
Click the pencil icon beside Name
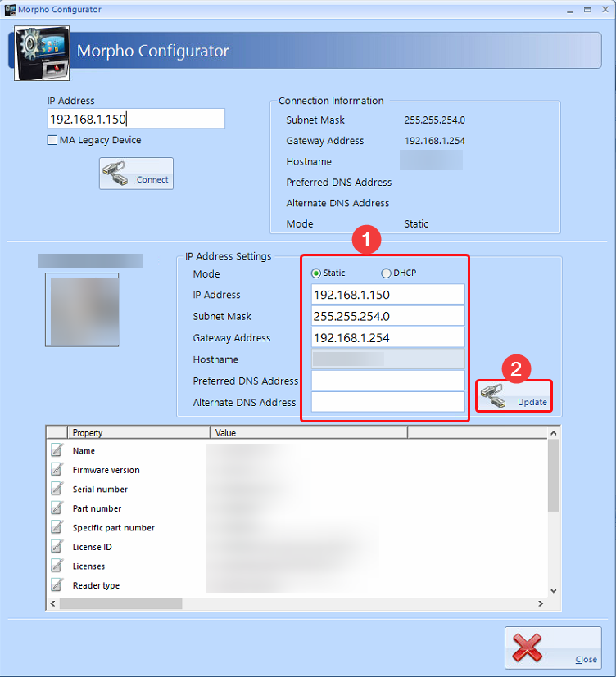57,450
